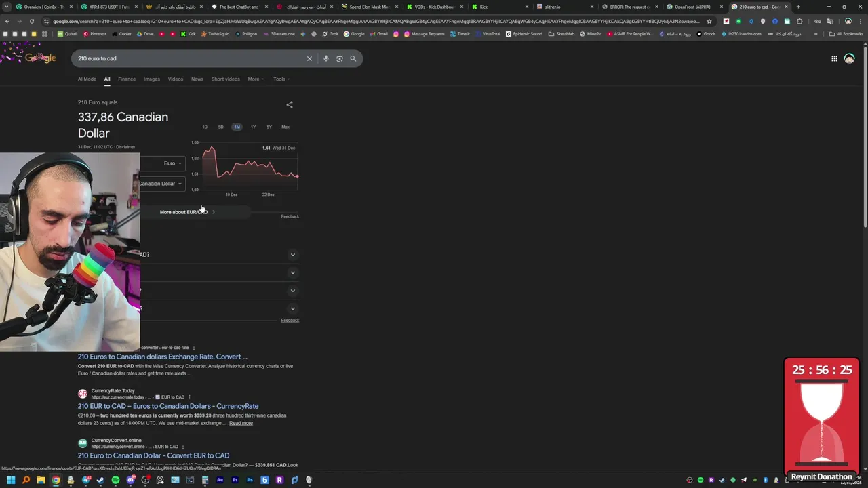The width and height of the screenshot is (868, 488).
Task: Expand the More search filters menu
Action: (256, 79)
